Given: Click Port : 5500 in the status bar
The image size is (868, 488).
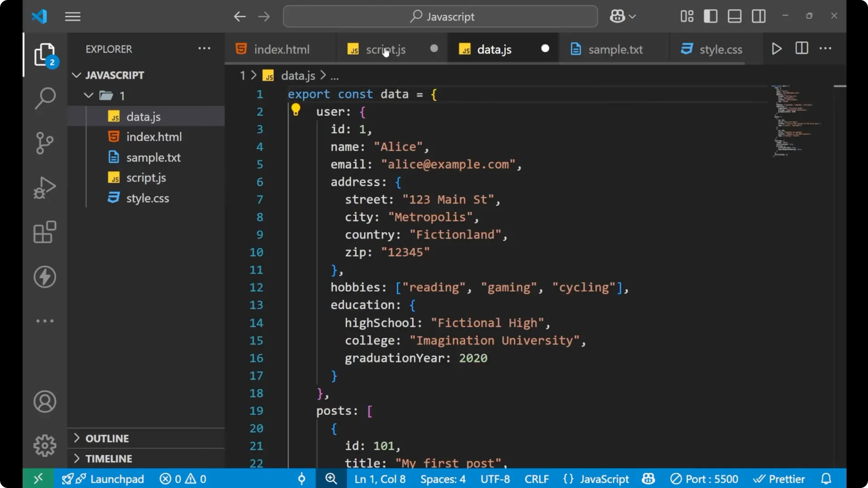Looking at the screenshot, I should (704, 479).
